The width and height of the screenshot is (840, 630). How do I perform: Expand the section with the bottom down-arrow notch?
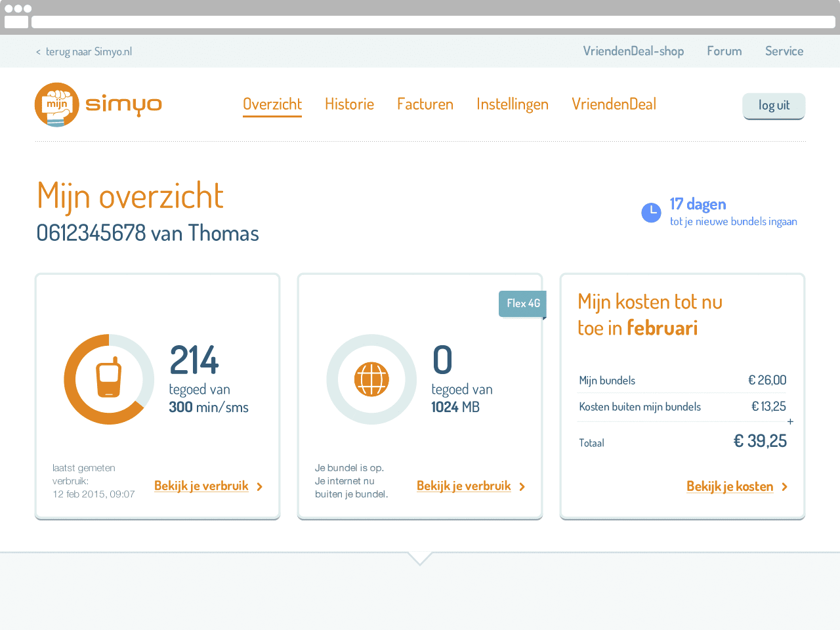[x=420, y=558]
